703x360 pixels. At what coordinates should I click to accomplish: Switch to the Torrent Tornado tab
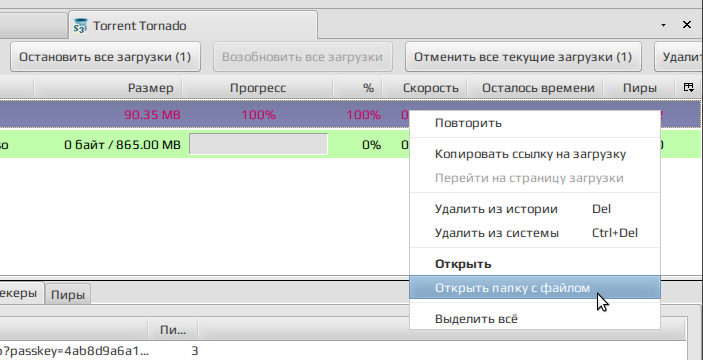coord(193,25)
